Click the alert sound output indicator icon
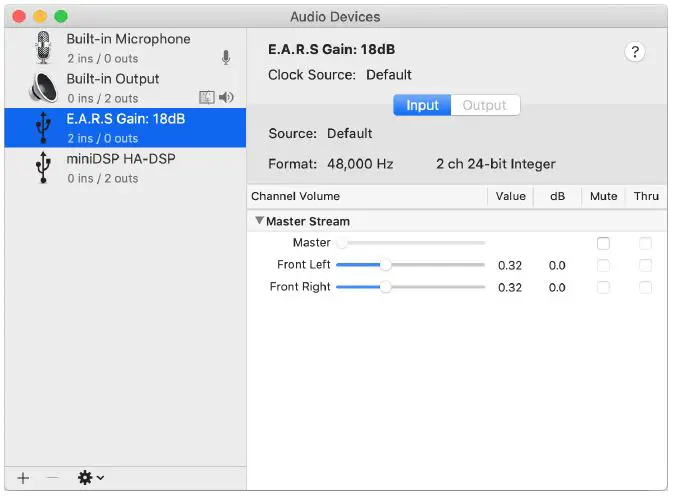Image resolution: width=674 pixels, height=501 pixels. tap(207, 98)
